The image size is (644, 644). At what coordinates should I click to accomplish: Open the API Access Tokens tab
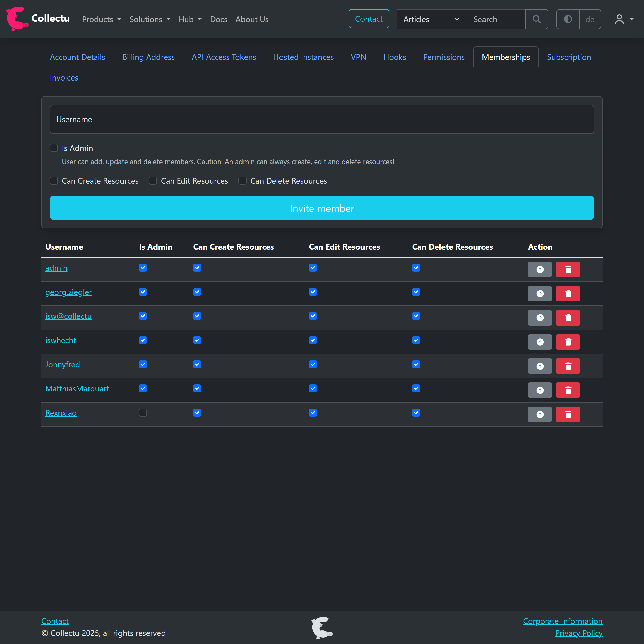pyautogui.click(x=224, y=57)
